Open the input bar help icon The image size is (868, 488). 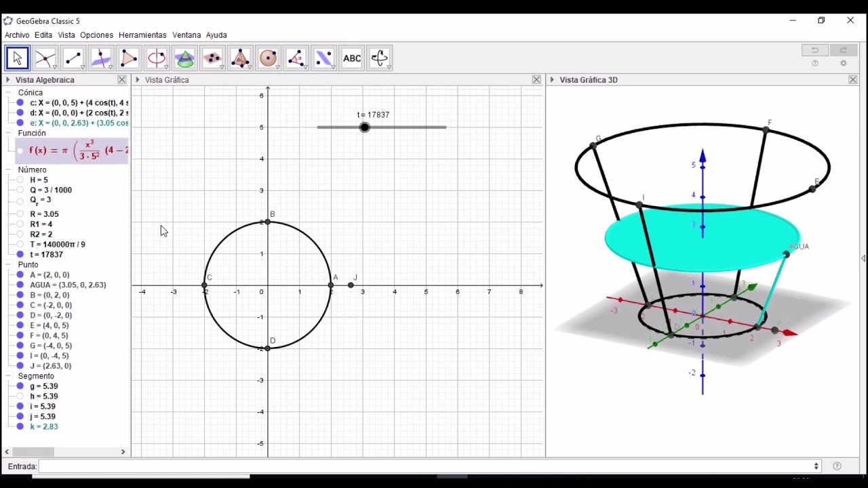pos(837,466)
